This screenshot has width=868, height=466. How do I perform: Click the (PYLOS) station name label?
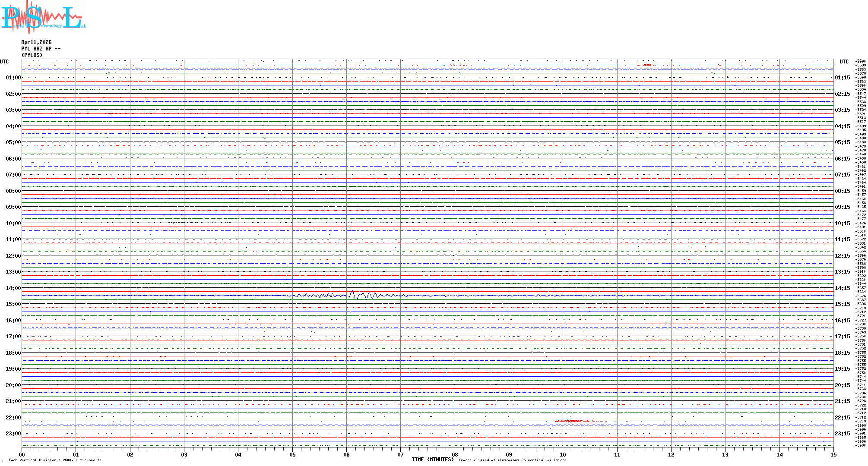click(x=32, y=55)
